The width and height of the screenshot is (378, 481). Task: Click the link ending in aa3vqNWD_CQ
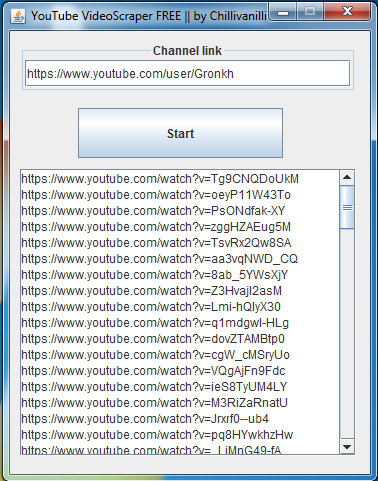point(160,259)
